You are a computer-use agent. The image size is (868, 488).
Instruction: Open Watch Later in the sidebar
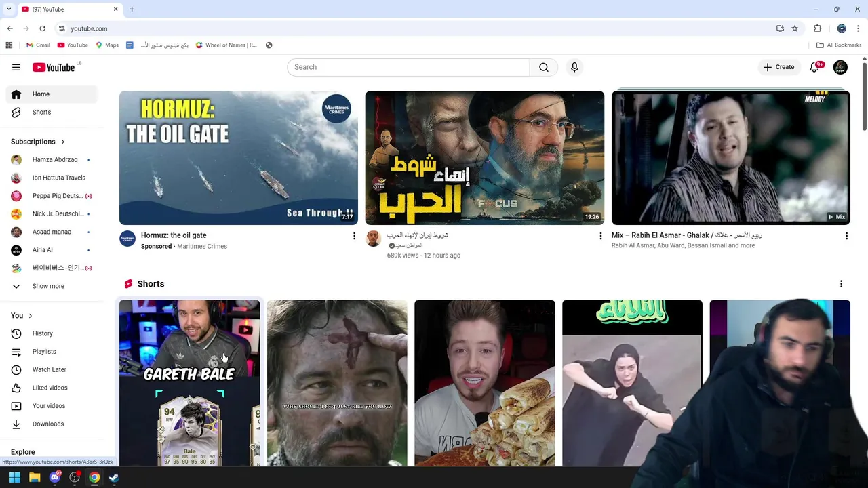pyautogui.click(x=52, y=369)
